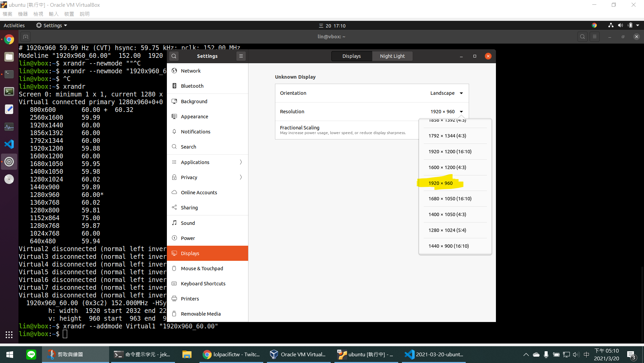Select Appearance in Settings sidebar
The image size is (644, 363).
coord(208,116)
